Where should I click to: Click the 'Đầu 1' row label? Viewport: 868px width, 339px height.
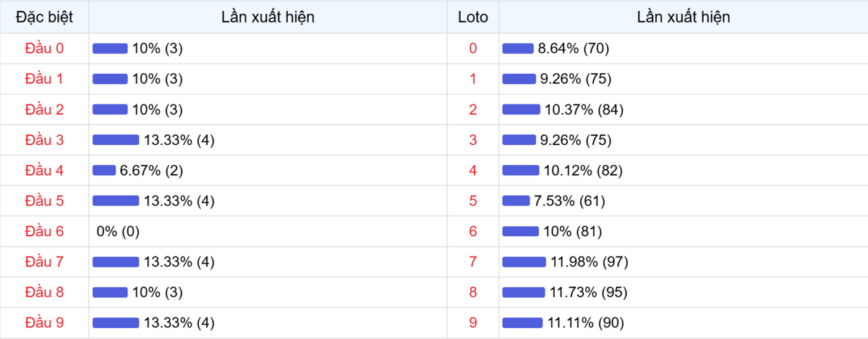44,79
